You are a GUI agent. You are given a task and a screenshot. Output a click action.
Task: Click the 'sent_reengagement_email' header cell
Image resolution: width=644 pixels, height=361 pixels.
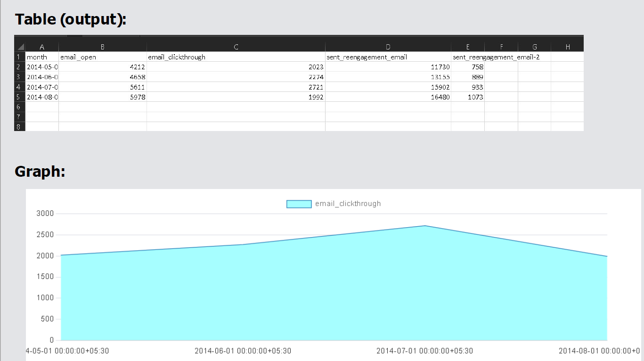tap(388, 57)
